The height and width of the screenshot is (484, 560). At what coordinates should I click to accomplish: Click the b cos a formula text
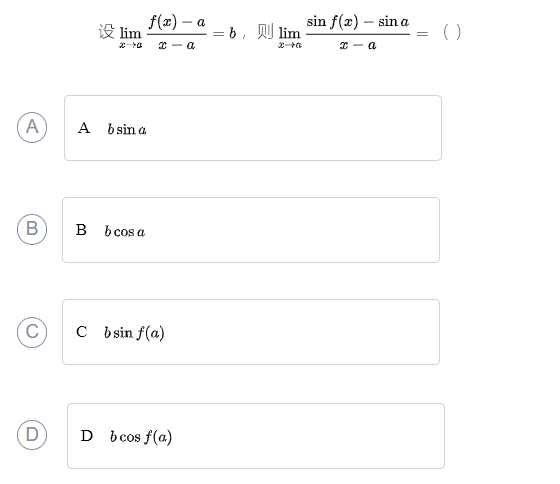click(125, 231)
